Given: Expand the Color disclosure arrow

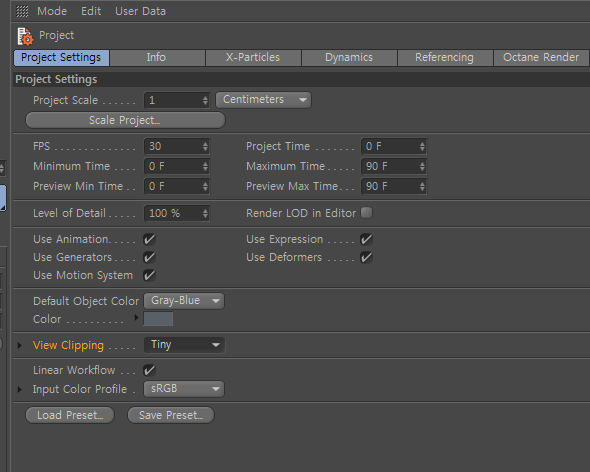Looking at the screenshot, I should coord(137,318).
